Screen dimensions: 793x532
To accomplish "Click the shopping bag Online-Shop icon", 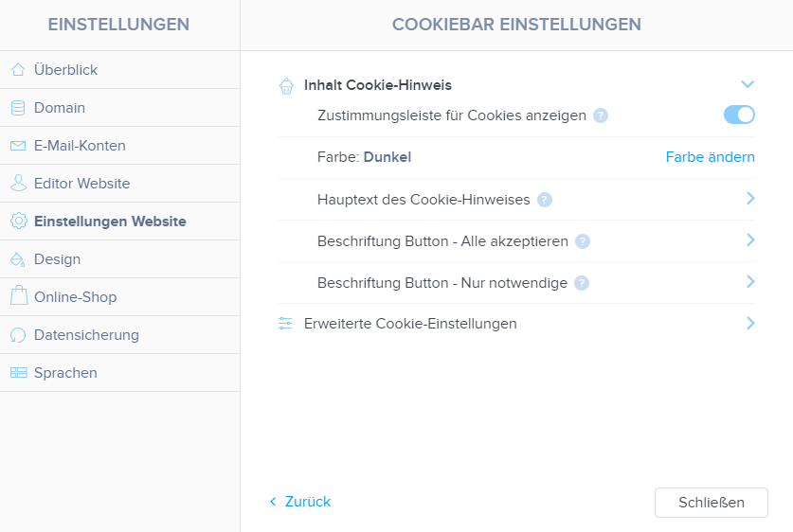I will pyautogui.click(x=18, y=296).
